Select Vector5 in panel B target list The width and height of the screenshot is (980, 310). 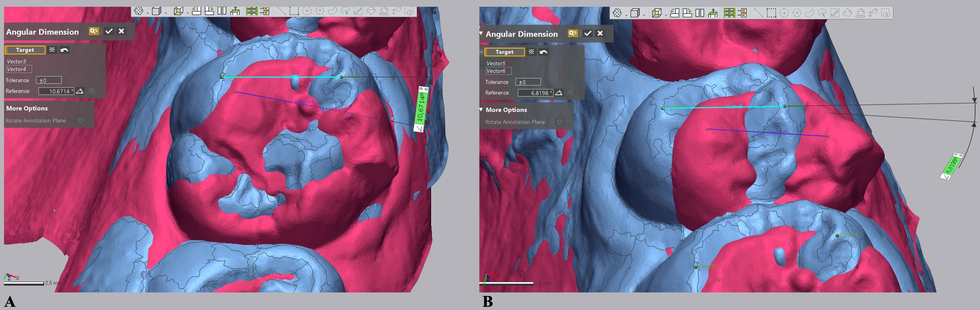tap(496, 64)
